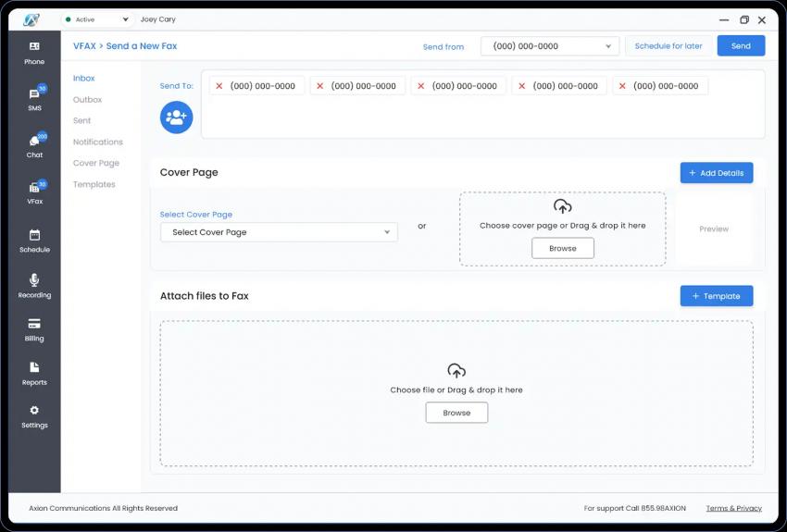Open Reports in the sidebar
Image resolution: width=787 pixels, height=532 pixels.
(x=34, y=373)
